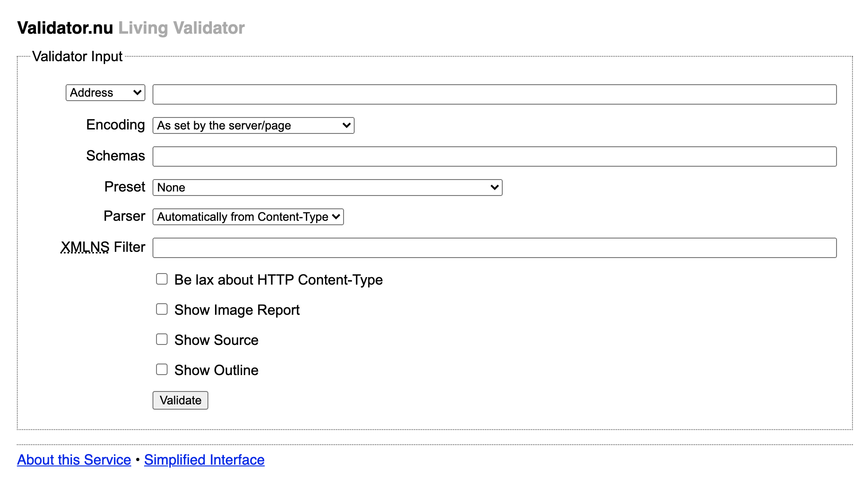Open the About this Service link
The image size is (868, 493).
pyautogui.click(x=74, y=460)
